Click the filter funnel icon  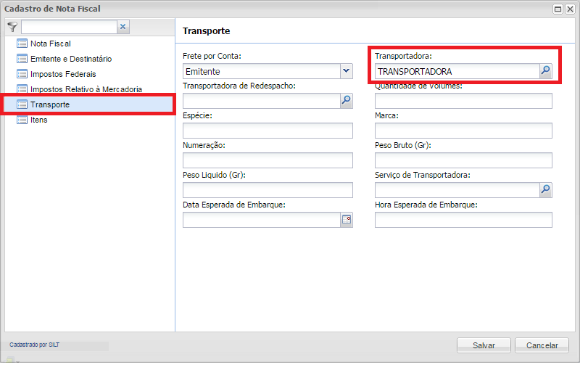(x=12, y=27)
